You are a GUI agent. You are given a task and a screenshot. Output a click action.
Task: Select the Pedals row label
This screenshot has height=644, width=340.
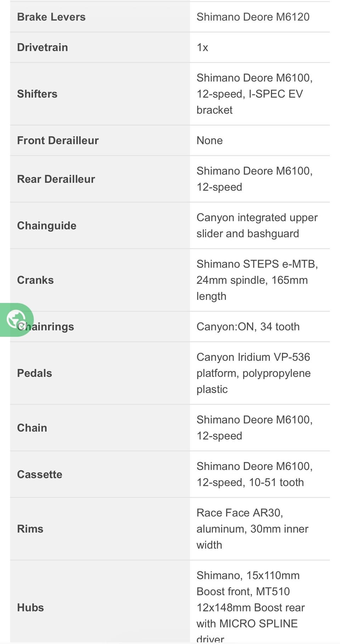34,373
